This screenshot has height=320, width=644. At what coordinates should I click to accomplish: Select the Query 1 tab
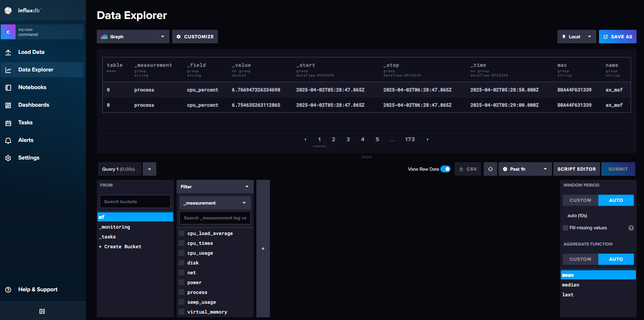120,169
